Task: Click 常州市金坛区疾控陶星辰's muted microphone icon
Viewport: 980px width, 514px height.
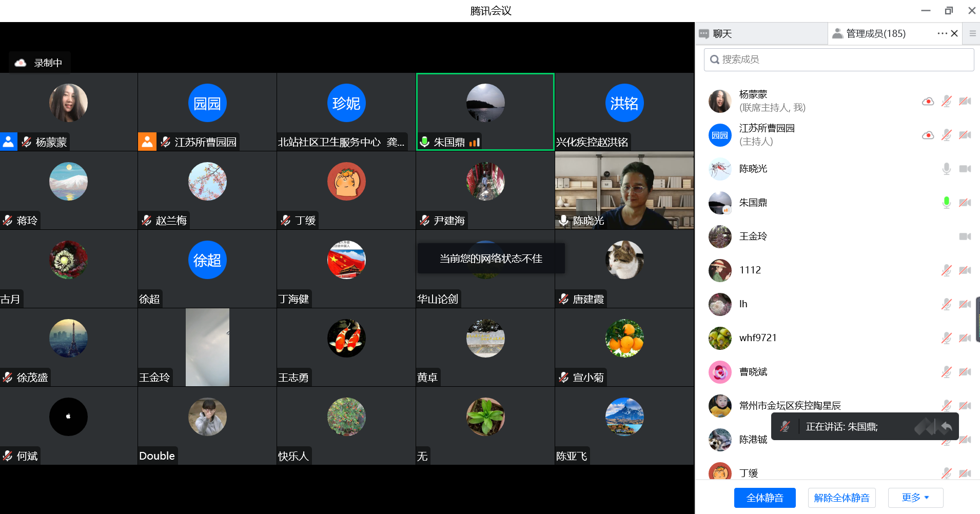Action: coord(947,406)
